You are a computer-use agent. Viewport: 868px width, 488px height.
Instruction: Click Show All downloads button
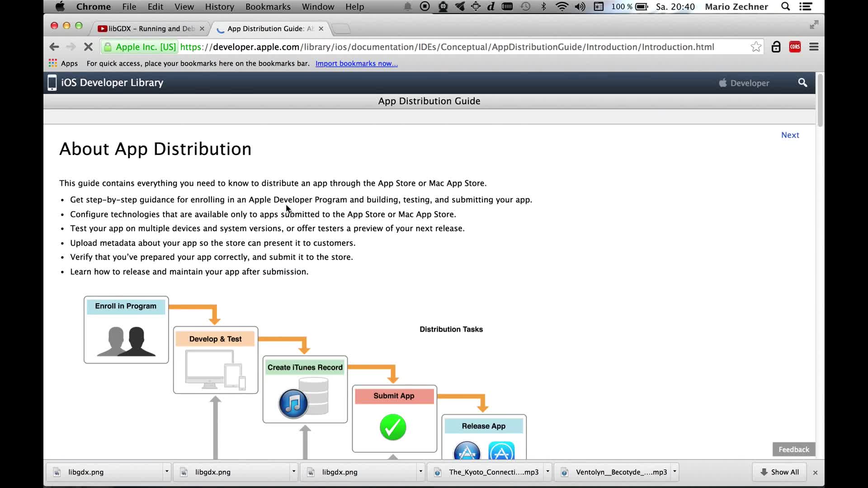[779, 472]
